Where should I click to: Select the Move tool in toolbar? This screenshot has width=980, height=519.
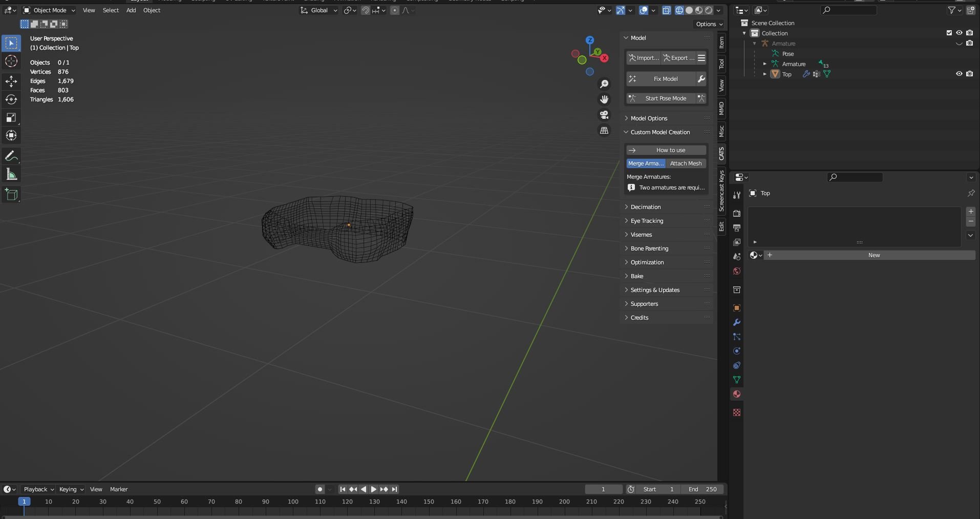pyautogui.click(x=11, y=81)
